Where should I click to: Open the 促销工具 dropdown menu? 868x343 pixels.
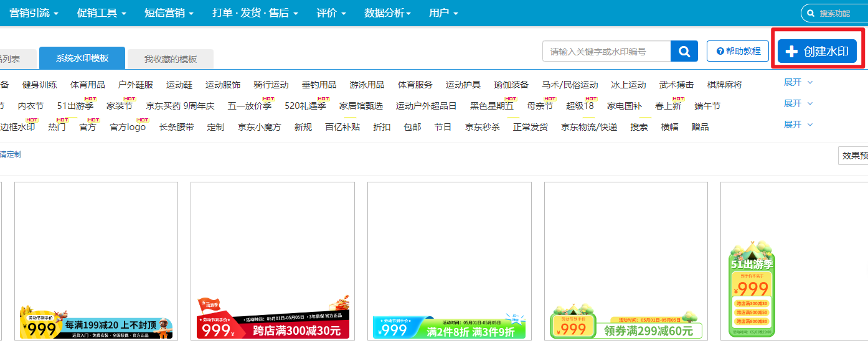coord(101,12)
